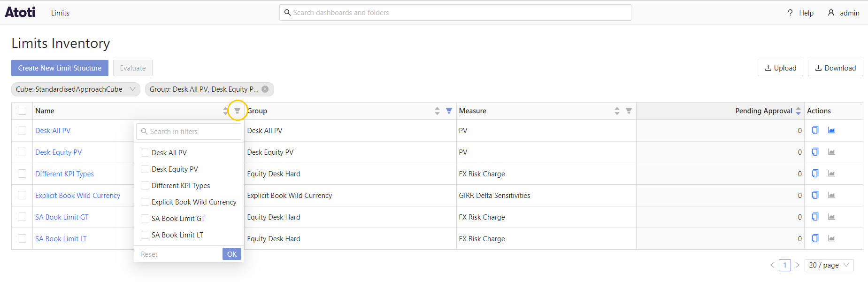Open Explicit Book Wild Currency link

[78, 196]
